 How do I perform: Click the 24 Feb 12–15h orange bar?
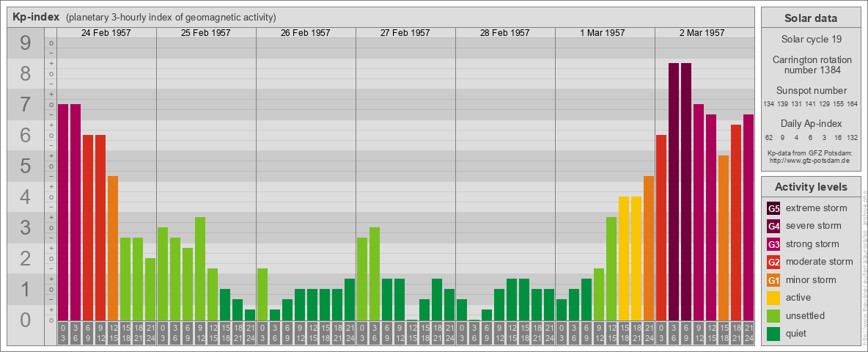click(113, 248)
